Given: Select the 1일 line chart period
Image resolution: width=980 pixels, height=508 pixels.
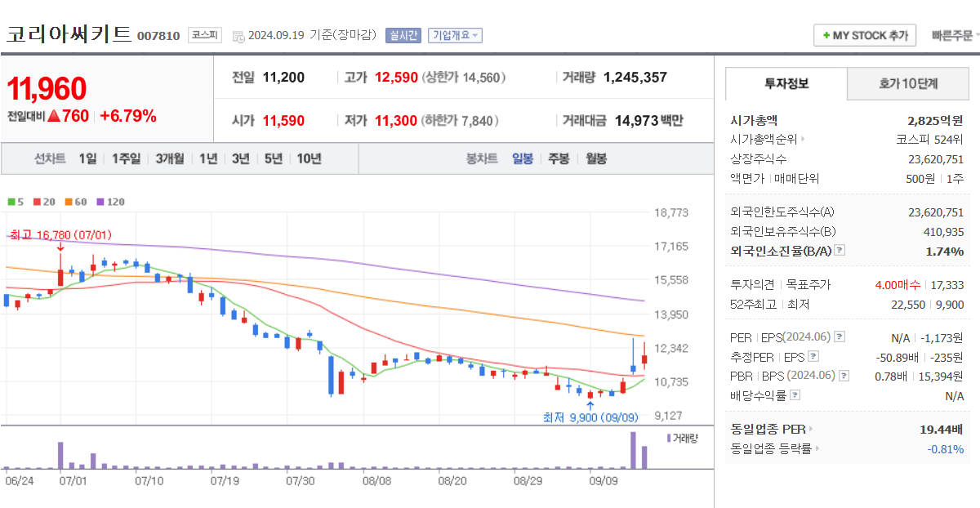Looking at the screenshot, I should pyautogui.click(x=87, y=158).
